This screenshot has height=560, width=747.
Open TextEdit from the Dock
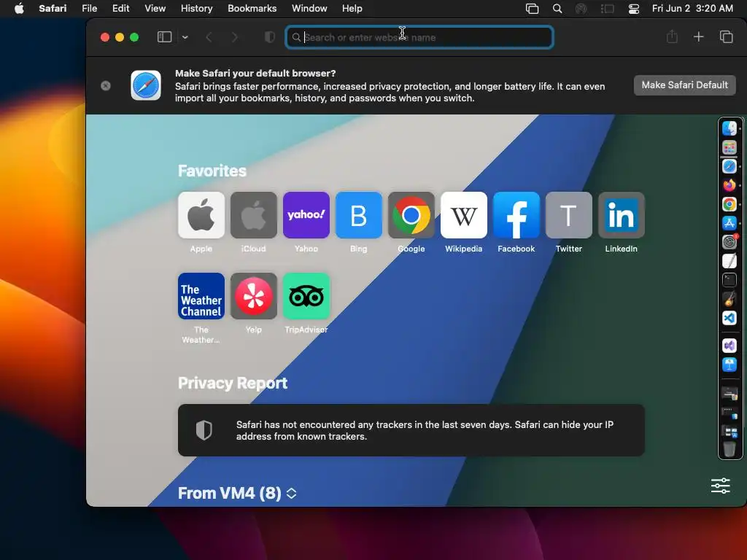729,261
